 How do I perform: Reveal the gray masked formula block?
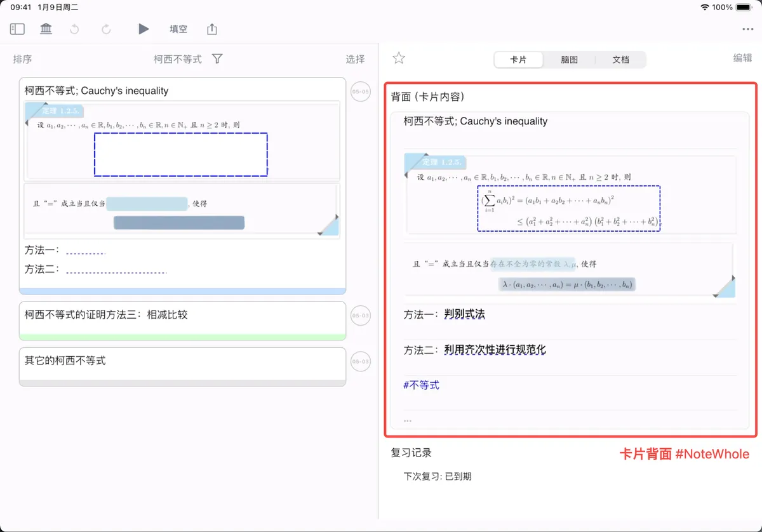[179, 223]
